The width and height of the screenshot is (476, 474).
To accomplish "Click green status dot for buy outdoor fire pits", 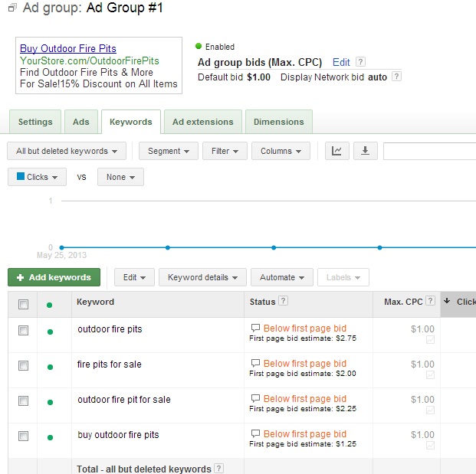I will click(50, 437).
